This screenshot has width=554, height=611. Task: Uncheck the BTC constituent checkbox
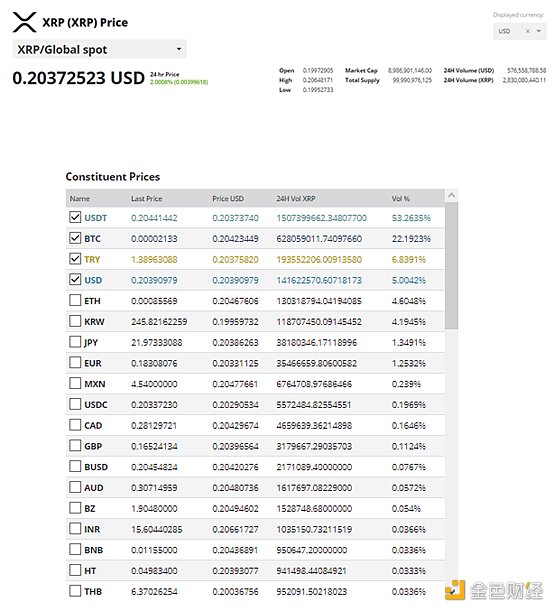[75, 238]
